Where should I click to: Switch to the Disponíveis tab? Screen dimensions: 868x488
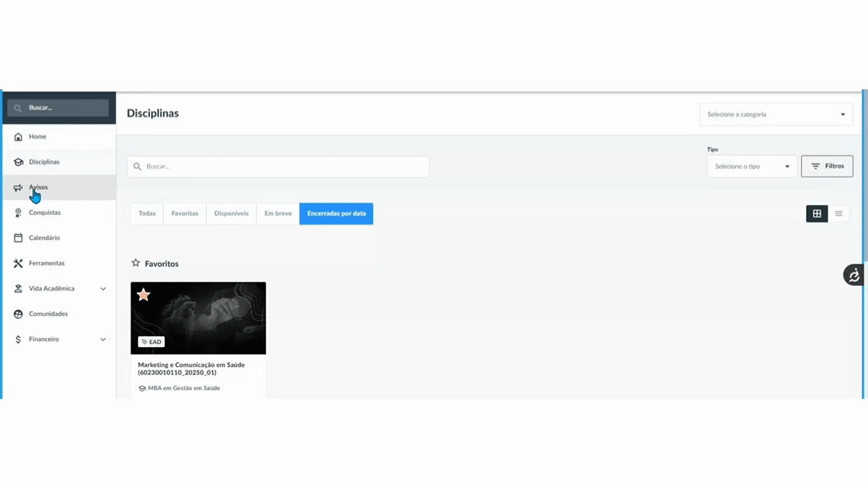pyautogui.click(x=231, y=213)
